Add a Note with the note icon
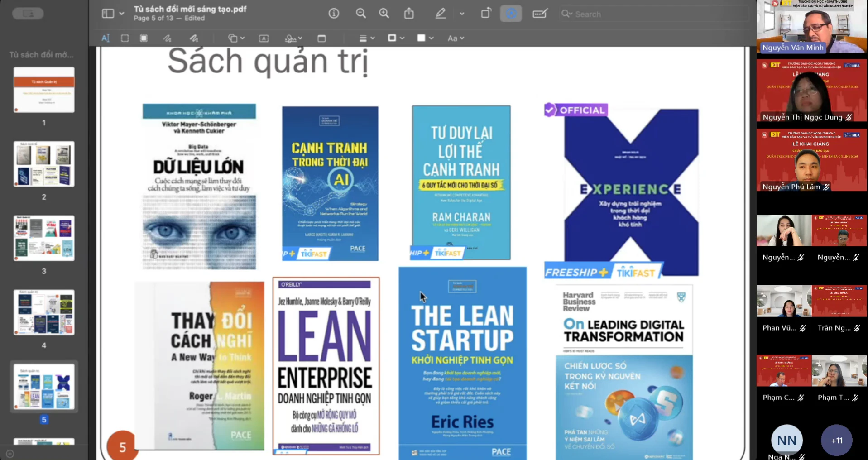 click(321, 38)
